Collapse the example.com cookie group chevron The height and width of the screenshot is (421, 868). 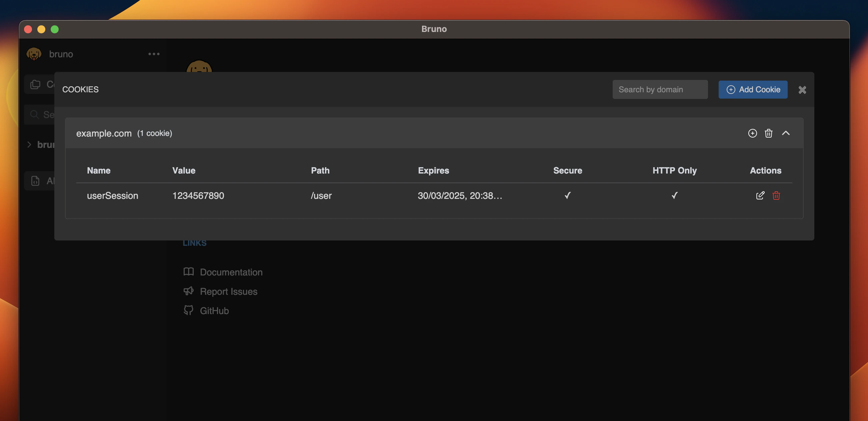[785, 133]
